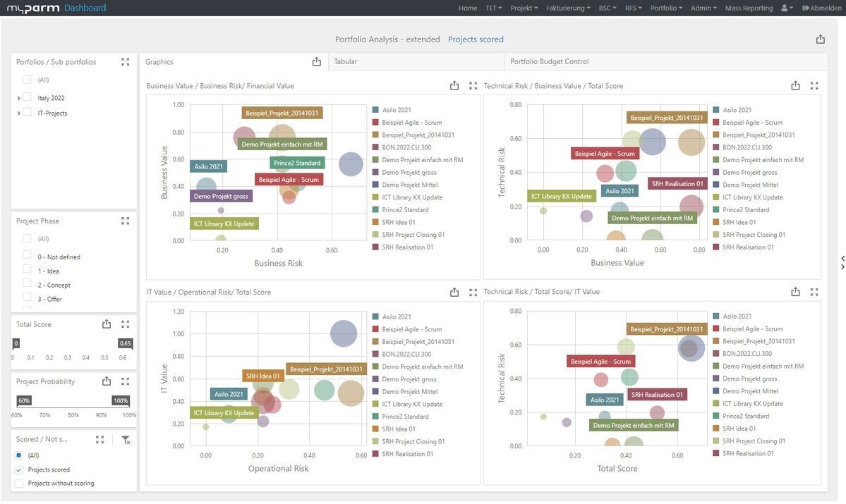Maximize the Business Value / Business Risk chart

coord(473,86)
